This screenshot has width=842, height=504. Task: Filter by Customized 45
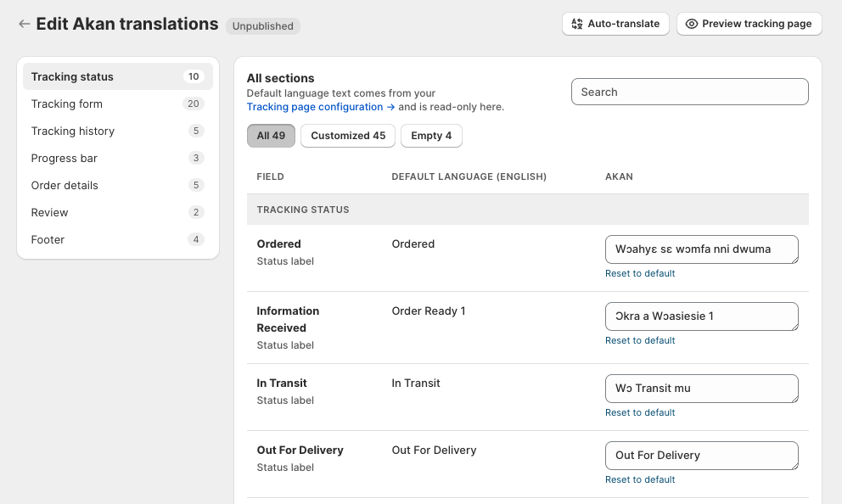pyautogui.click(x=348, y=136)
